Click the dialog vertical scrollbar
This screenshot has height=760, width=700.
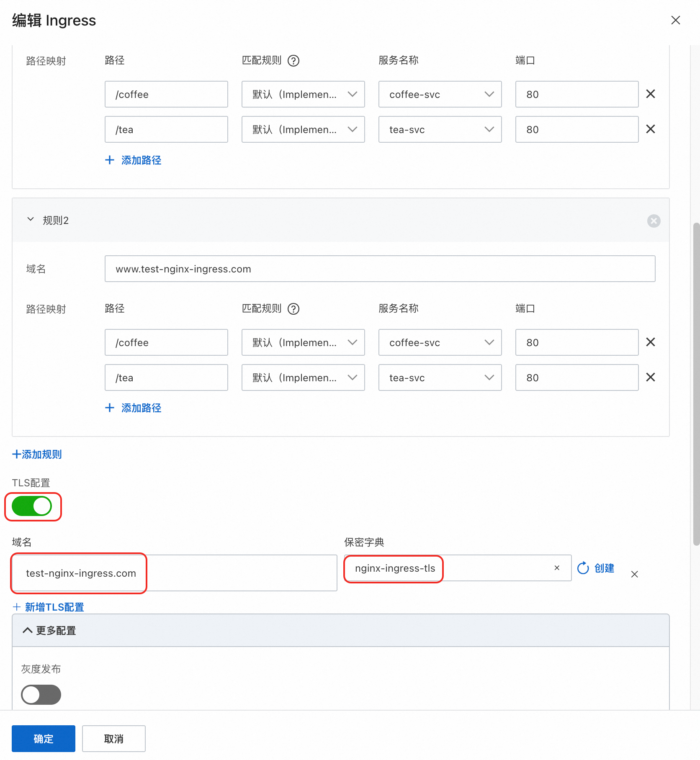click(696, 384)
